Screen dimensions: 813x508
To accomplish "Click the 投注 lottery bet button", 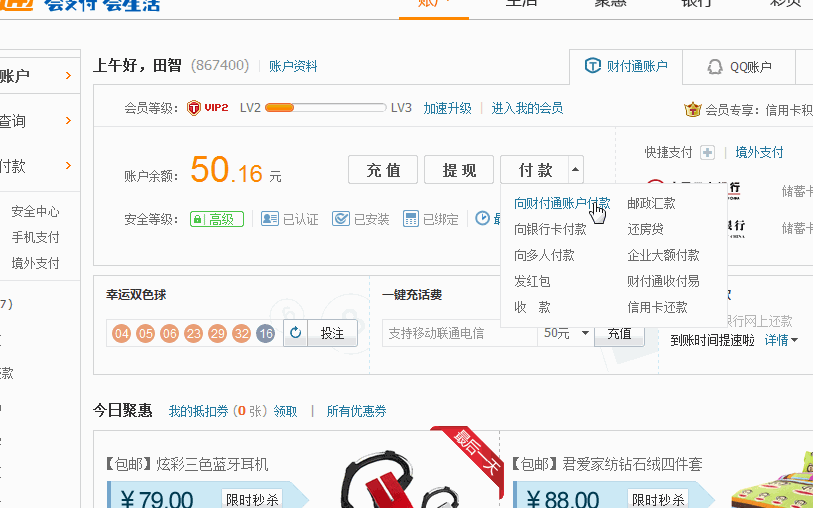I will (x=332, y=333).
